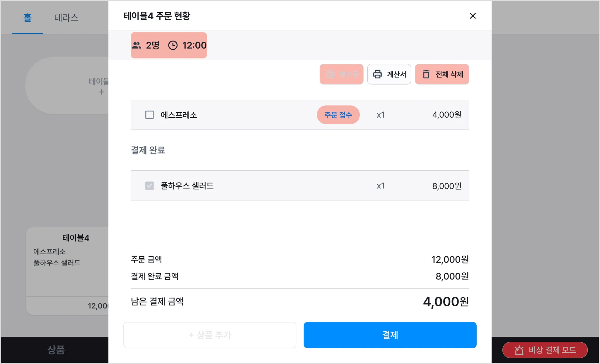The image size is (600, 364).
Task: Click the plus icon on the empty table card
Action: point(101,92)
